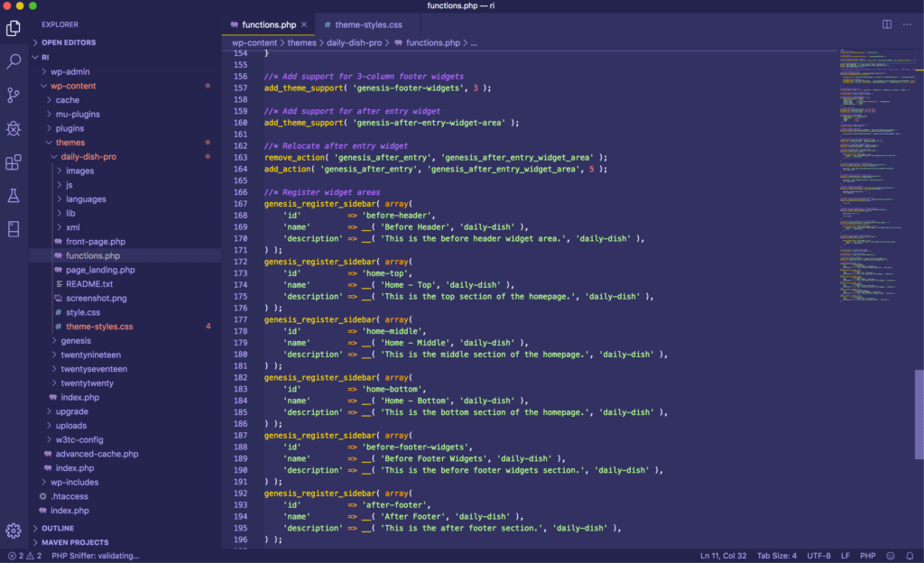
Task: Open front-page.php in the explorer
Action: point(96,242)
